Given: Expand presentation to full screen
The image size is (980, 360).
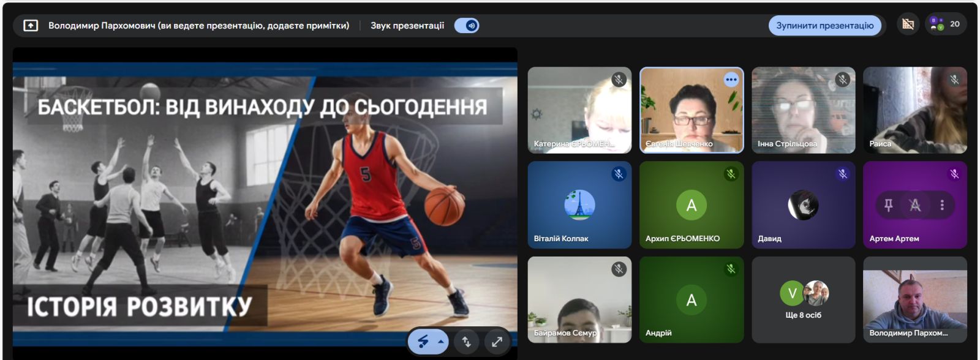Looking at the screenshot, I should click(x=497, y=342).
